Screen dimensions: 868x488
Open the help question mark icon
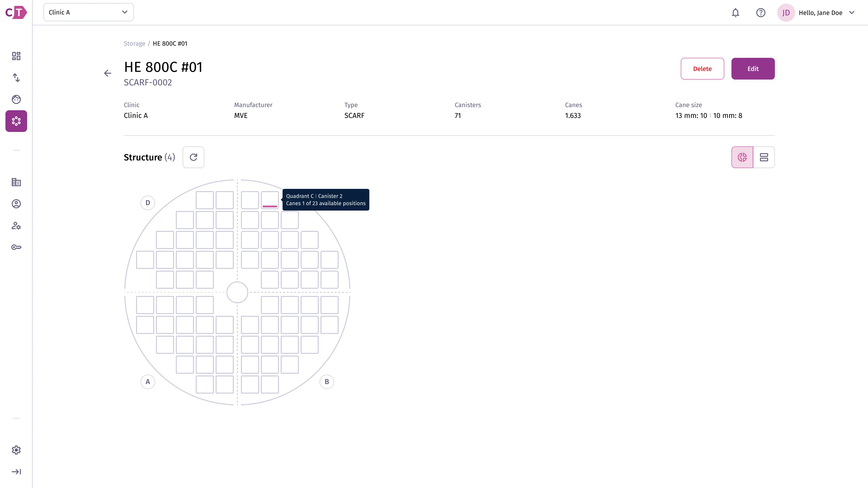[760, 13]
